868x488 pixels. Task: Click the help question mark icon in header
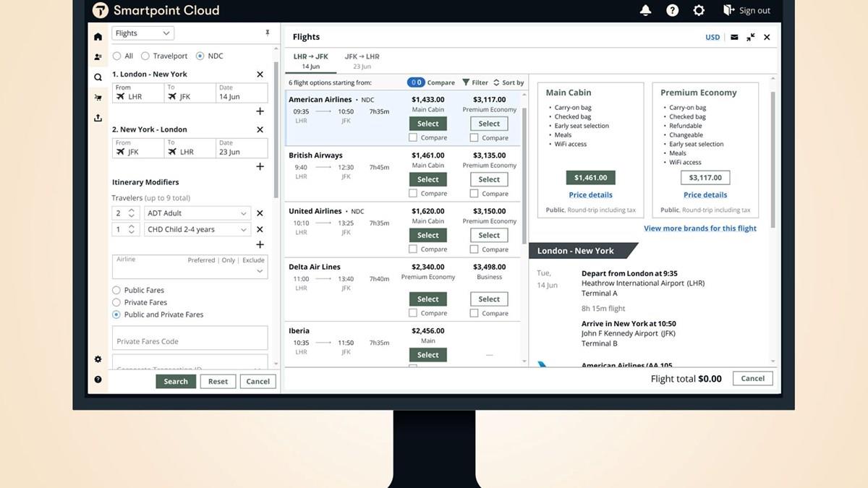coord(672,10)
